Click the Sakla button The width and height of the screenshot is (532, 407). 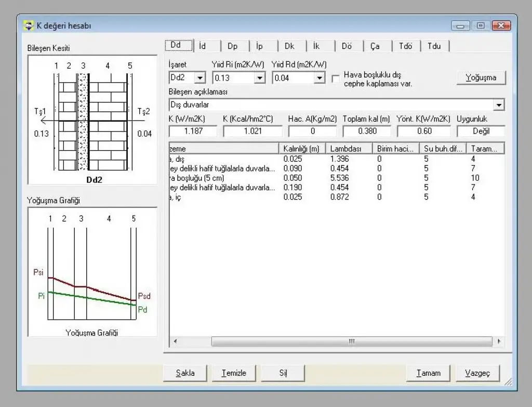[x=185, y=373]
